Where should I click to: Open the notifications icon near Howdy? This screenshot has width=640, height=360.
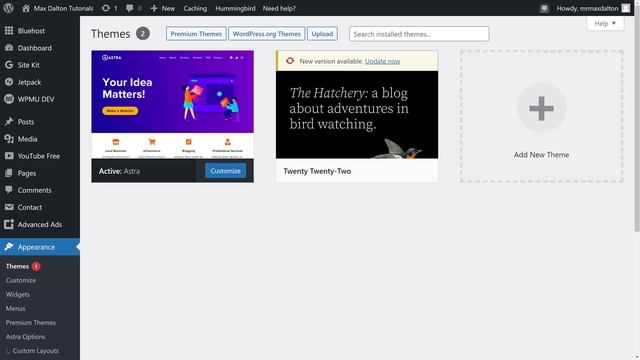[x=544, y=8]
